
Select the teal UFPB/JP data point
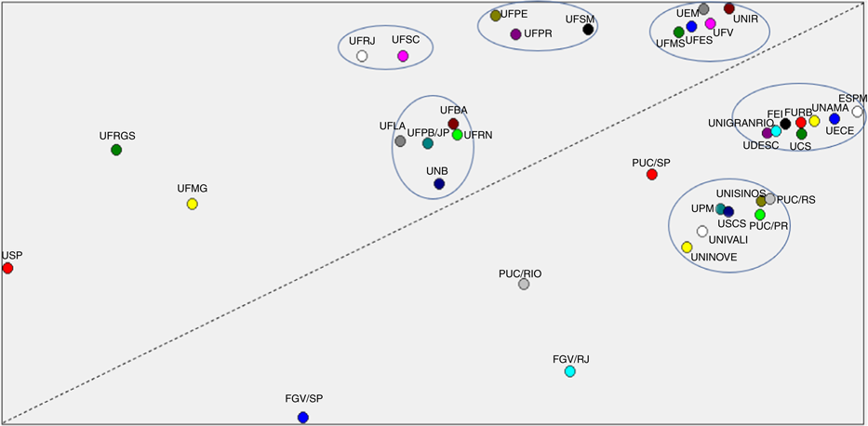coord(428,143)
